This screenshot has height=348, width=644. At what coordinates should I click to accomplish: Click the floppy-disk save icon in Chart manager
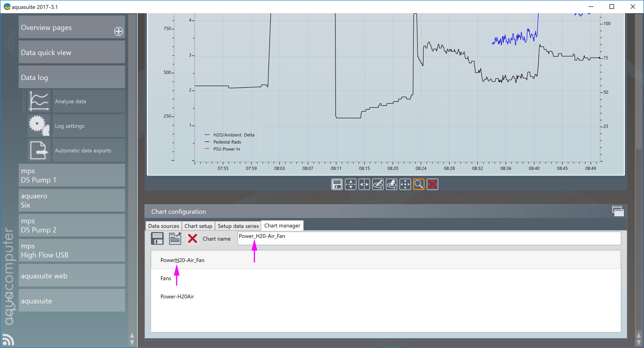coord(157,238)
